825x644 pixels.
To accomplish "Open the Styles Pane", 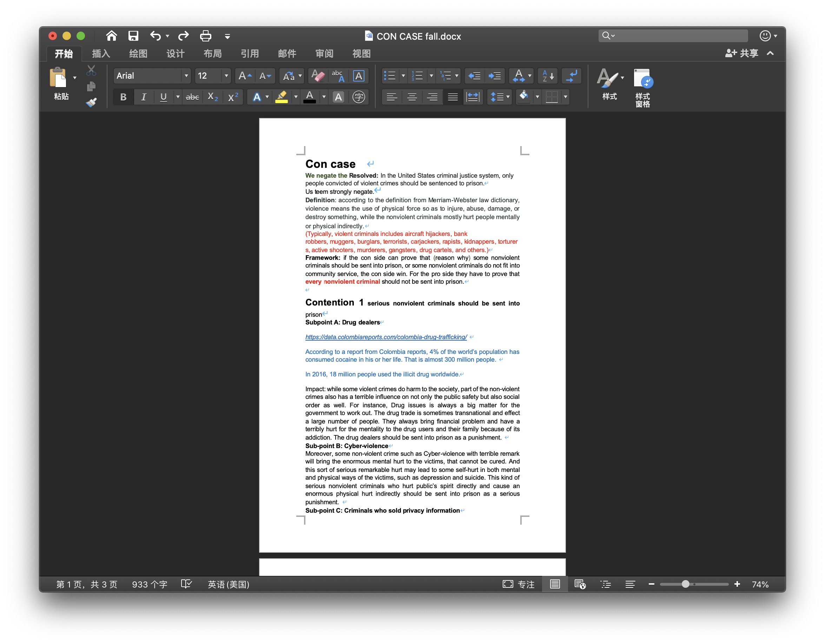I will click(x=643, y=88).
